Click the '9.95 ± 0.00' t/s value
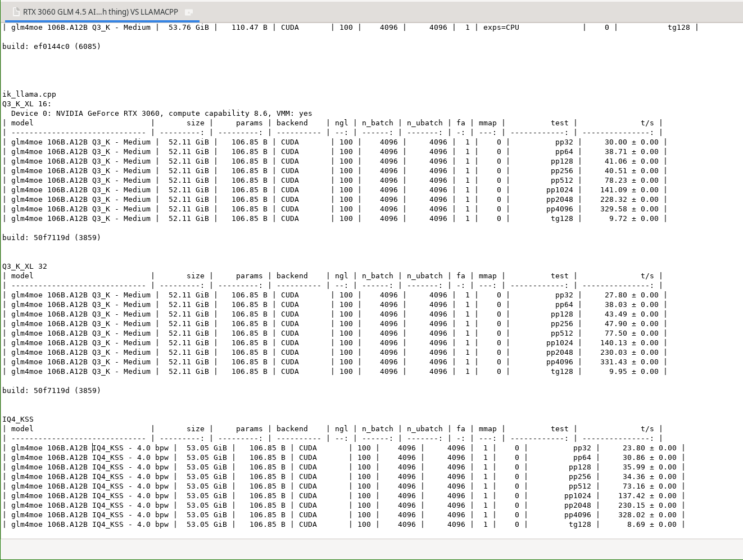 (x=634, y=372)
